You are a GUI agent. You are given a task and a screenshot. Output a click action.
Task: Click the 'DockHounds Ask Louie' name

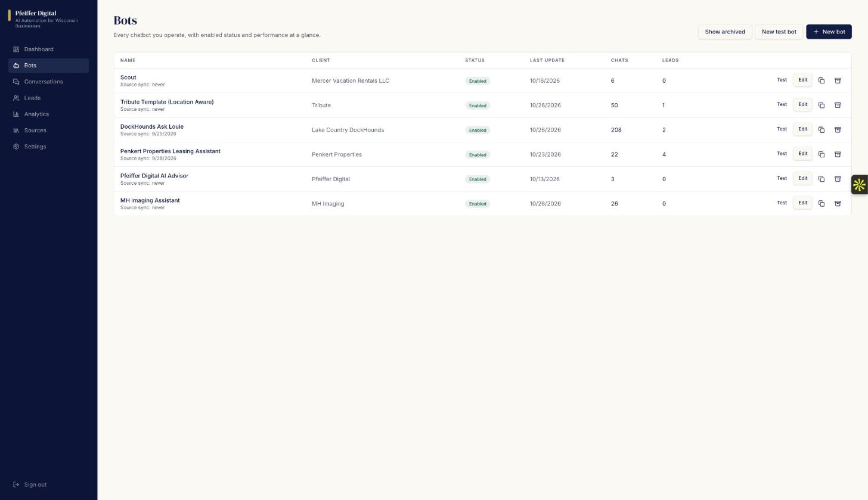(x=152, y=126)
